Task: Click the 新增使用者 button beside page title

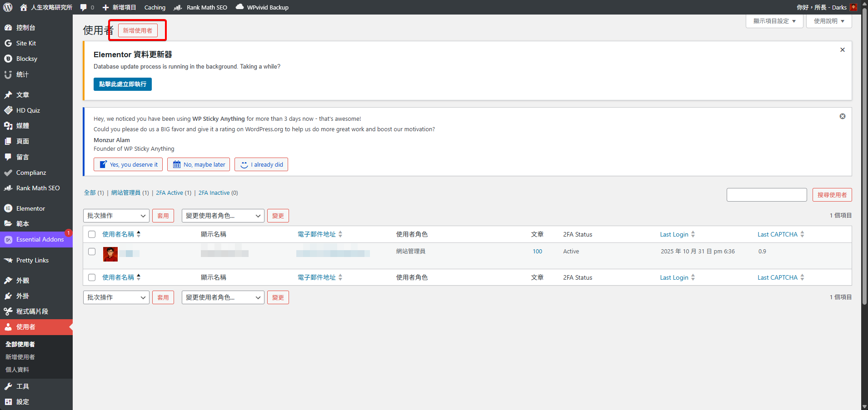Action: pos(138,30)
